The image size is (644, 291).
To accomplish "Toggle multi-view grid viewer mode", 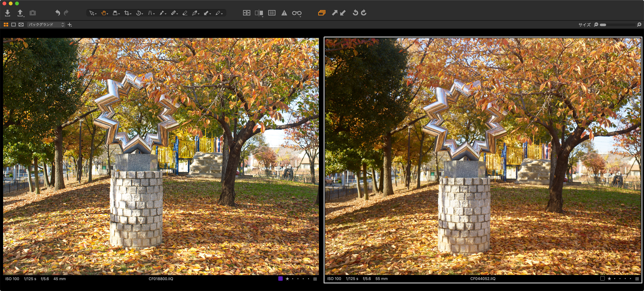I will [6, 25].
